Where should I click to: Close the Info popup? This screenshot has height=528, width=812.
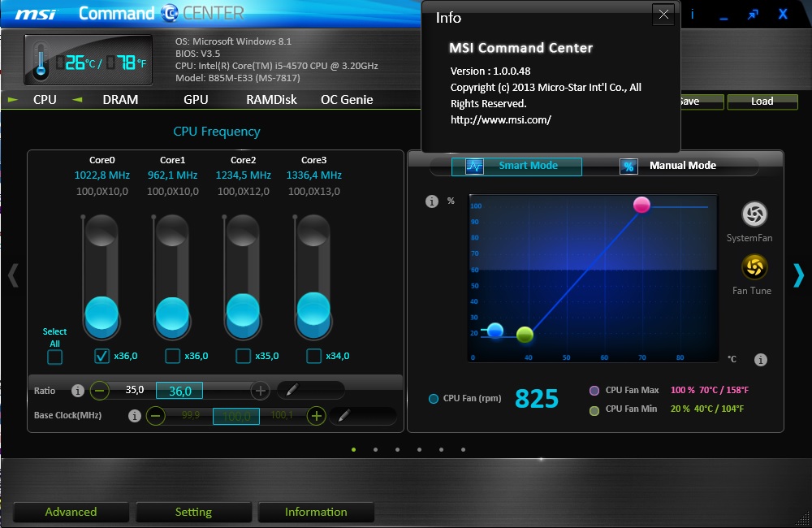pos(663,15)
